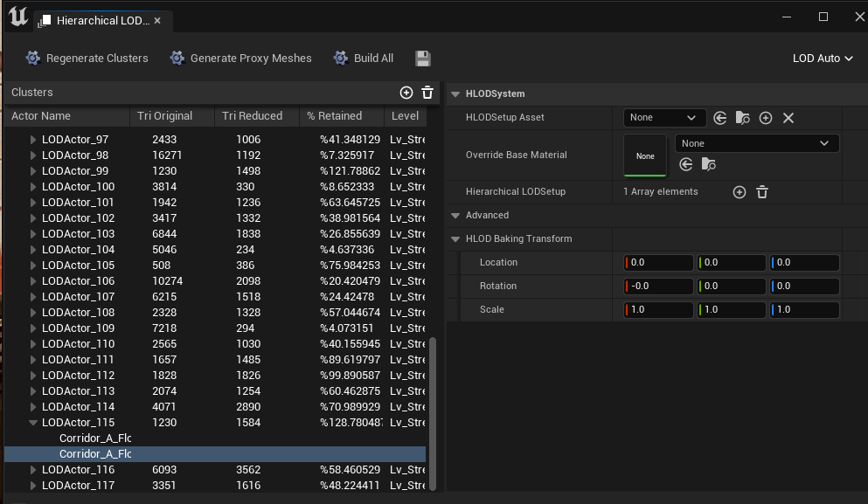This screenshot has width=868, height=504.
Task: Click Generate Proxy Meshes button
Action: point(240,59)
